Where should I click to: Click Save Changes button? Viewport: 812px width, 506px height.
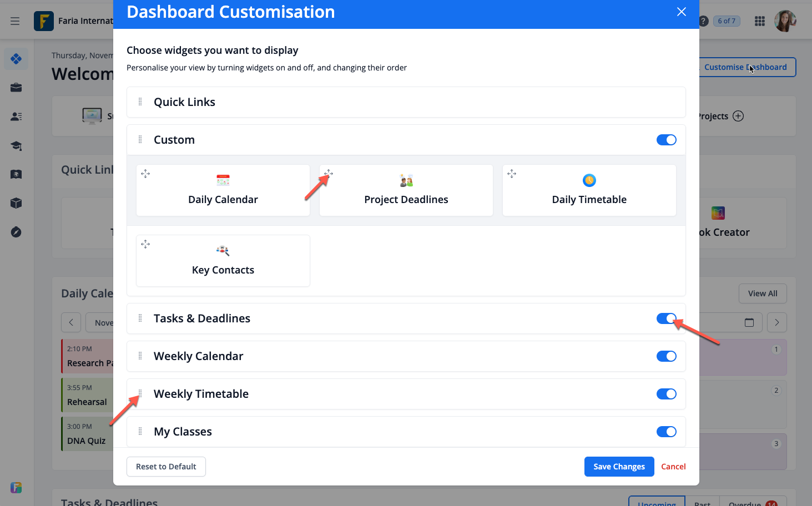pos(619,467)
